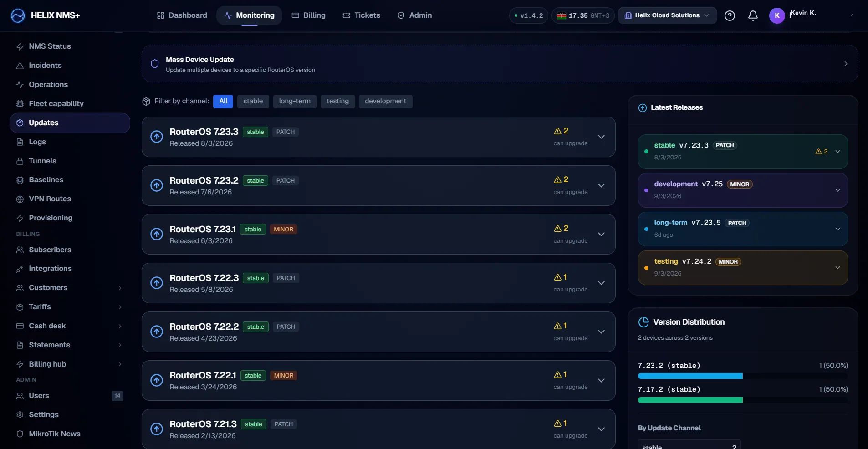Click the NMS Status lightning icon
Image resolution: width=868 pixels, height=449 pixels.
pos(20,46)
